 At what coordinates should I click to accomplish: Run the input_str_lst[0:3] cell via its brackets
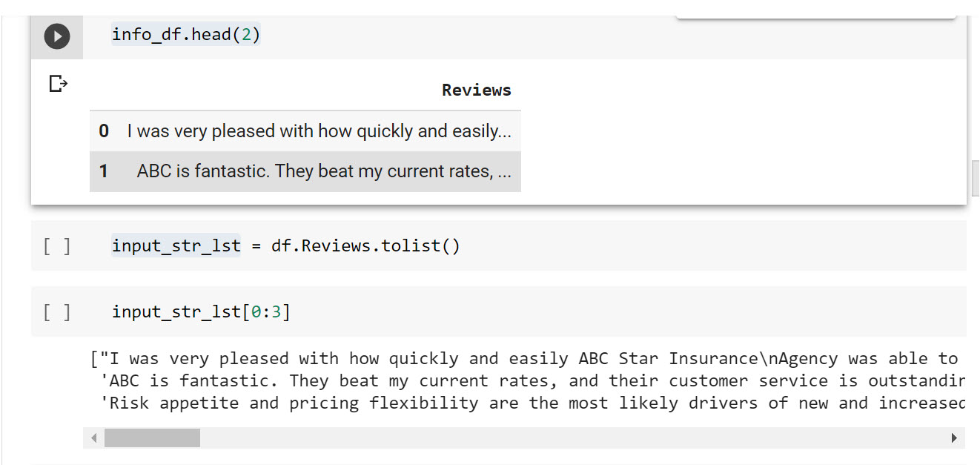(57, 312)
